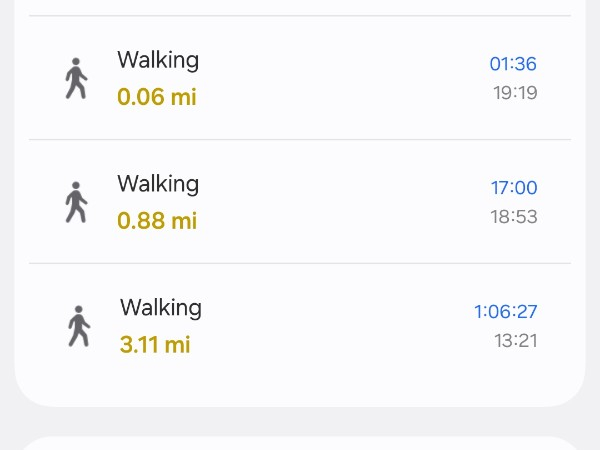
Task: Click the walking icon beside 0.06 mi
Action: (x=76, y=78)
